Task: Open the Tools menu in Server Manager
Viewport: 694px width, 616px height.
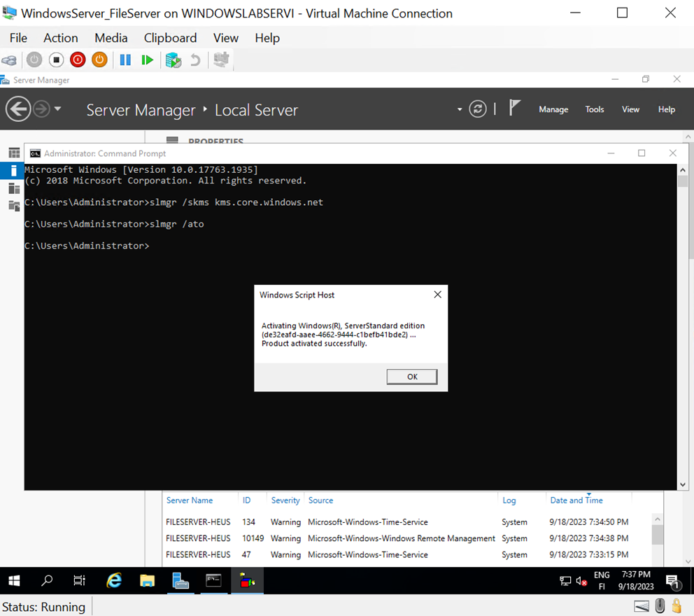Action: click(594, 109)
